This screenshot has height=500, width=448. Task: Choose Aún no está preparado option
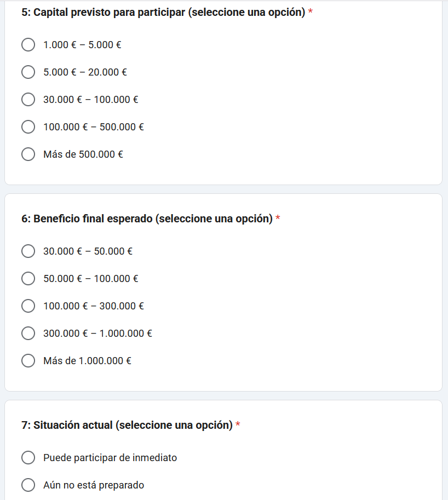[x=28, y=485]
